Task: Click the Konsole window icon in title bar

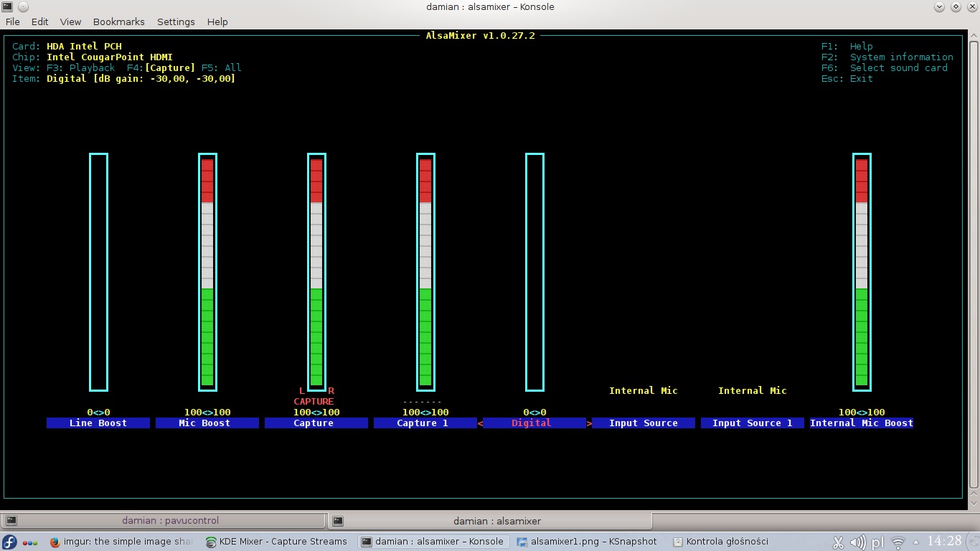Action: click(6, 6)
